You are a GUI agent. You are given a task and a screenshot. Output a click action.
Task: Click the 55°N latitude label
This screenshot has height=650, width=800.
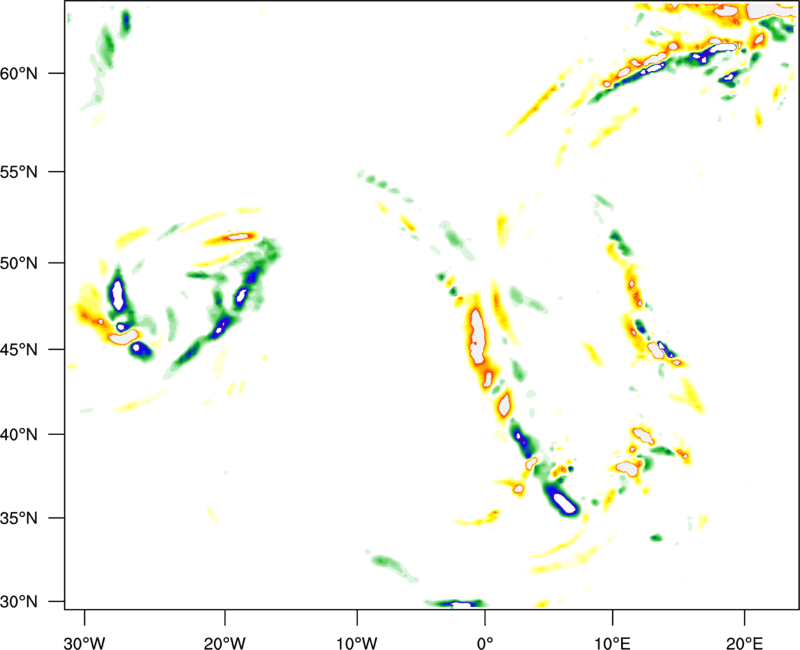click(x=19, y=172)
